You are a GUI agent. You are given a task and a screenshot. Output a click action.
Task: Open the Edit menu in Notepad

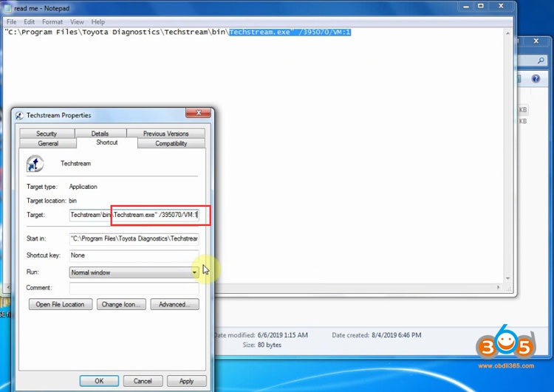tap(29, 22)
